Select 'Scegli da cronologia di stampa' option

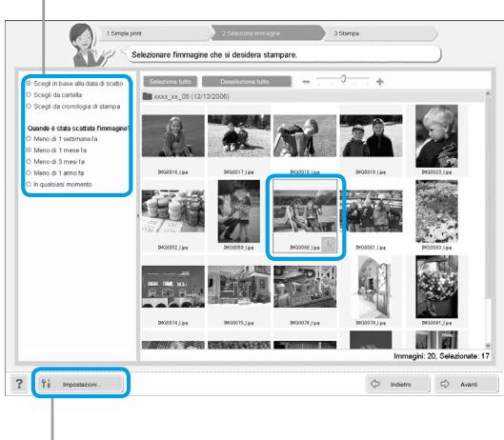coord(73,106)
